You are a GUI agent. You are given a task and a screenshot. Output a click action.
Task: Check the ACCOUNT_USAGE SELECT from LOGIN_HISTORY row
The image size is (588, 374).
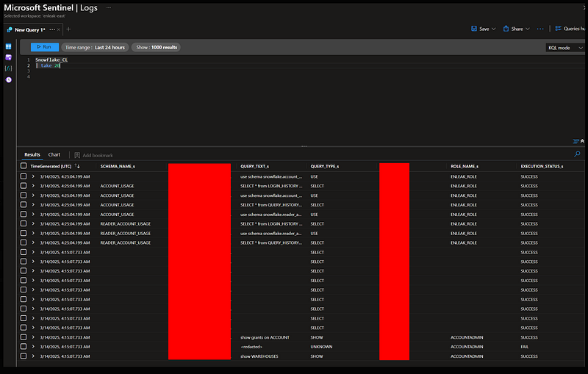click(24, 185)
